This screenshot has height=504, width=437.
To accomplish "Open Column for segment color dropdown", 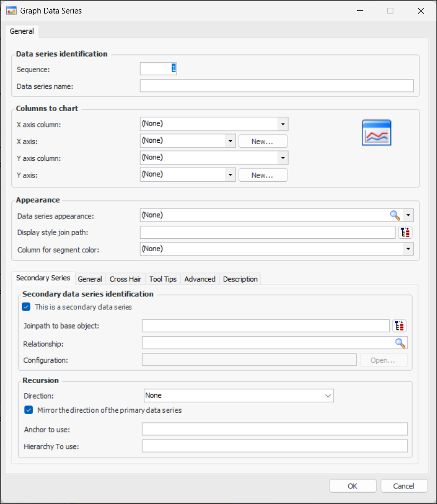I will (x=408, y=249).
